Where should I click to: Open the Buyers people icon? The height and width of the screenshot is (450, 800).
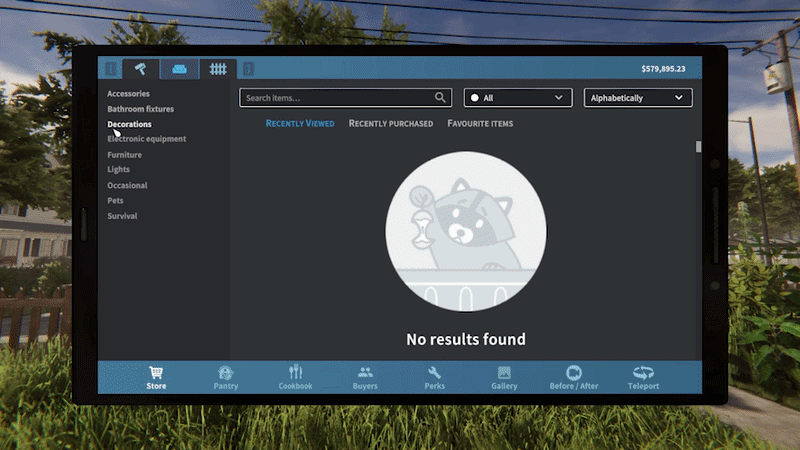(365, 372)
